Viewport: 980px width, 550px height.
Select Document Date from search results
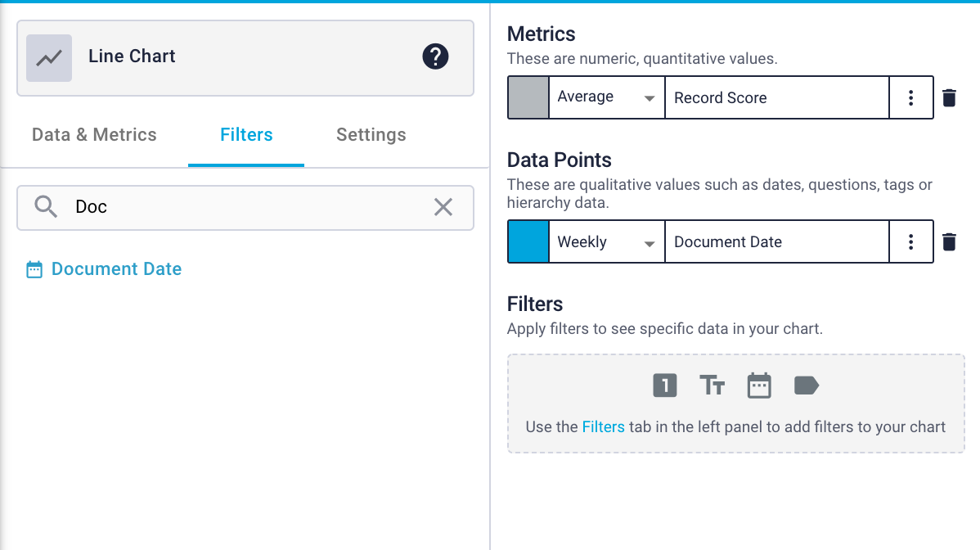(x=115, y=268)
